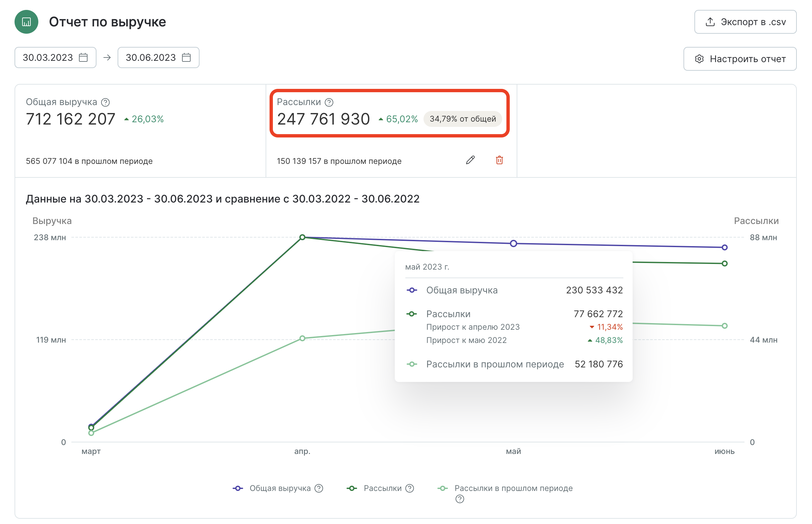Click the red 11,34% decline in tooltip
The height and width of the screenshot is (524, 812).
click(x=606, y=327)
